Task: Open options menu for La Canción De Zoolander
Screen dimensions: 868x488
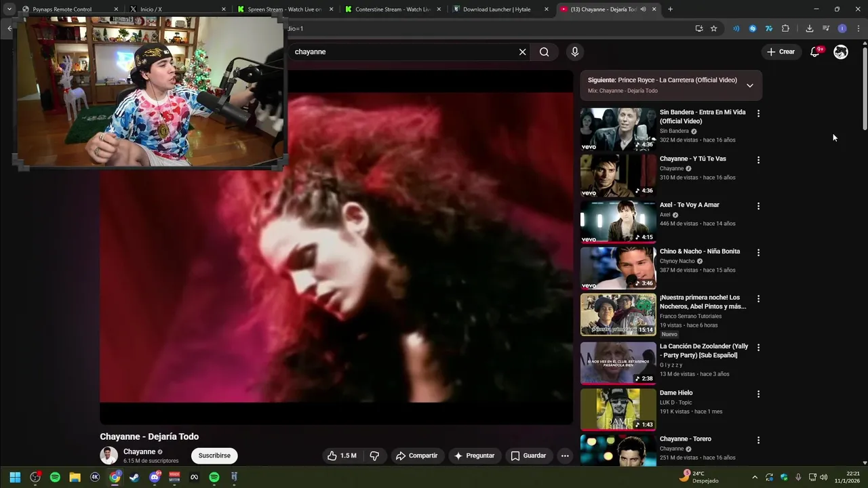Action: pos(758,348)
